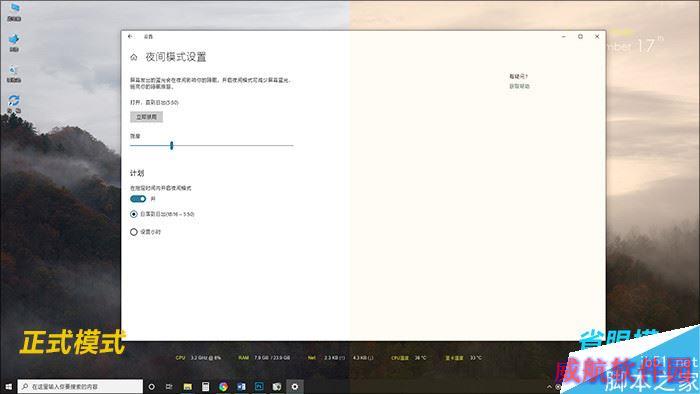This screenshot has height=394, width=700.
Task: Launch File Explorer from the taskbar
Action: point(188,387)
